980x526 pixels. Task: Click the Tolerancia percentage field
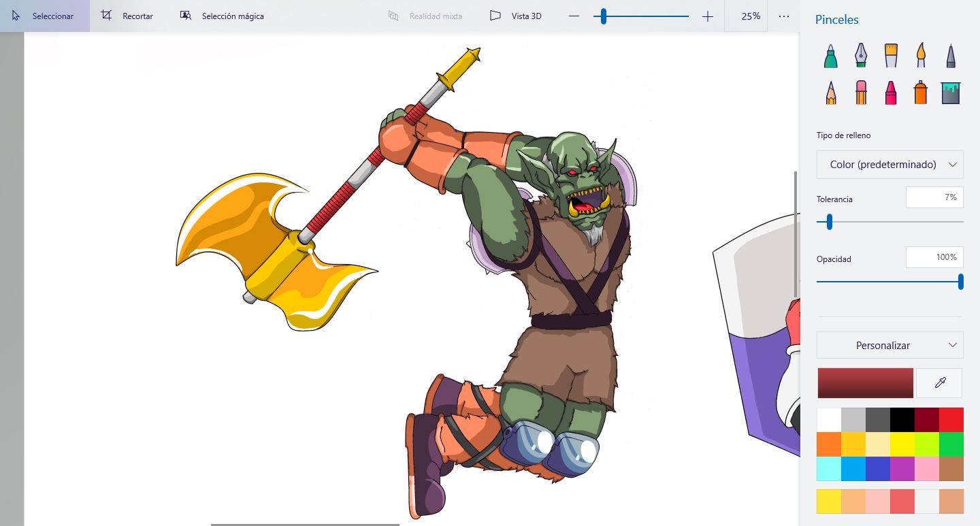pos(934,197)
